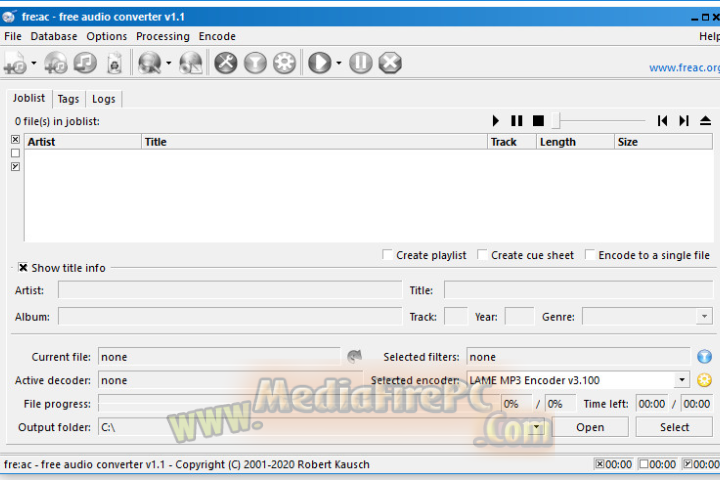Remove selected title toolbar icon

click(x=85, y=63)
